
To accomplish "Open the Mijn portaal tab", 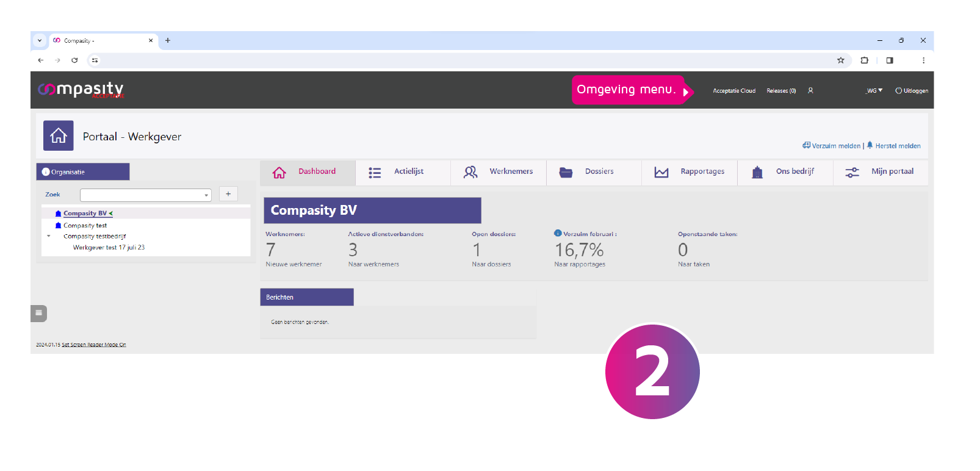I will tap(881, 173).
